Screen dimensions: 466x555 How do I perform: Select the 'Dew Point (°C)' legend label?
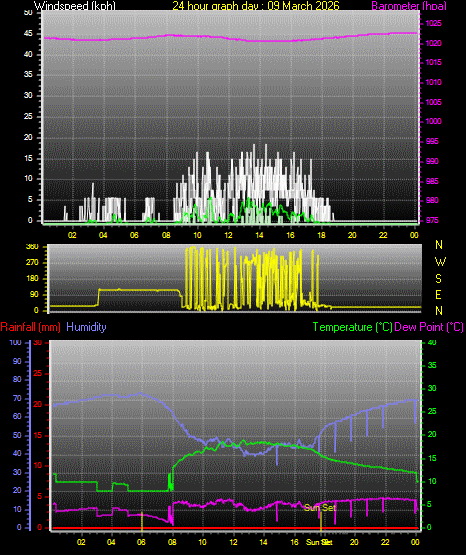429,327
